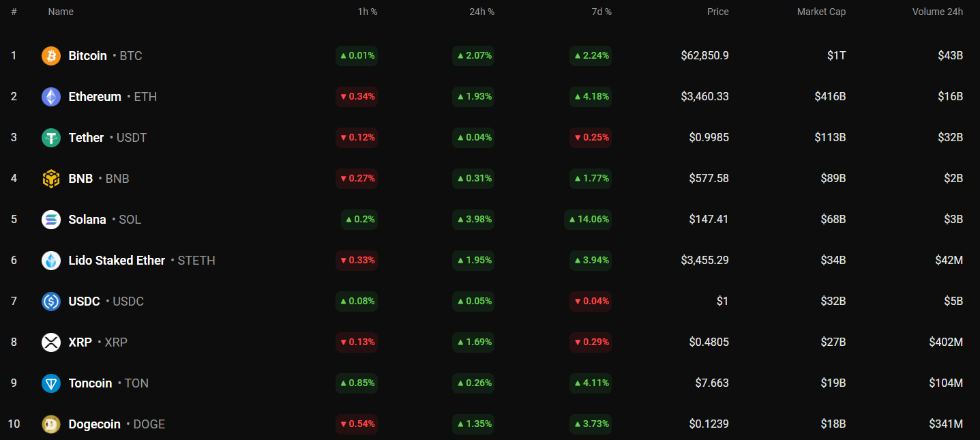This screenshot has height=440, width=980.
Task: Click the Dogecoin logo icon
Action: tap(51, 424)
